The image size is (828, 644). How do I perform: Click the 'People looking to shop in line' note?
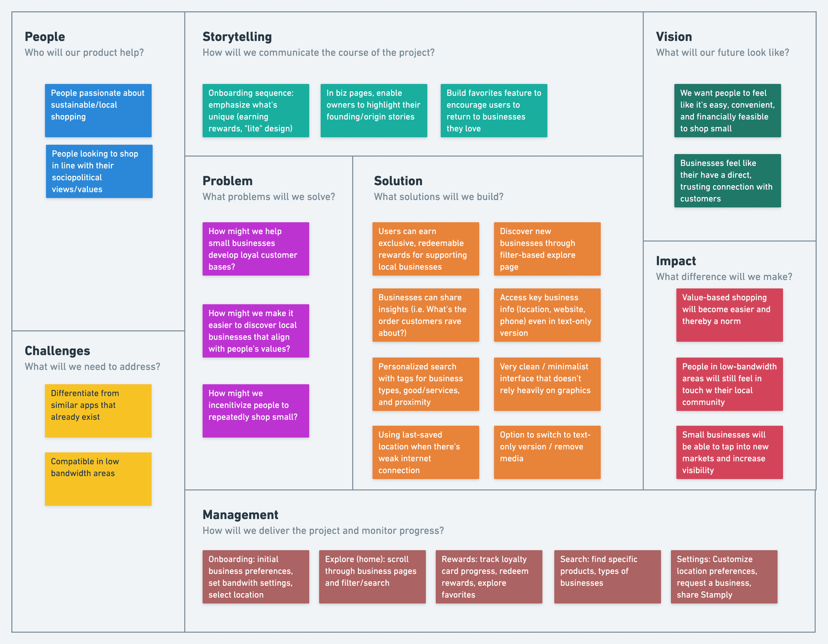click(99, 171)
